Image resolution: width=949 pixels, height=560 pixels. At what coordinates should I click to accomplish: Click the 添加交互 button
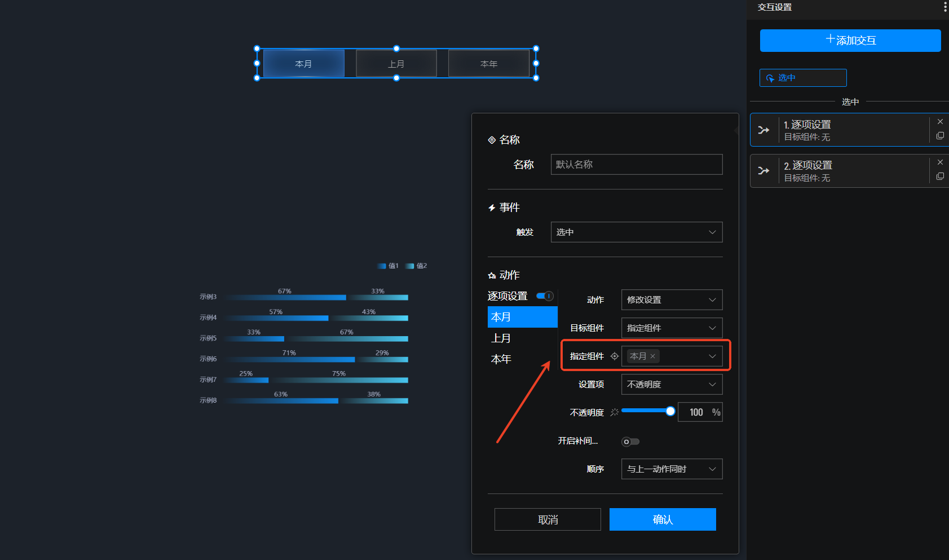[x=850, y=41]
